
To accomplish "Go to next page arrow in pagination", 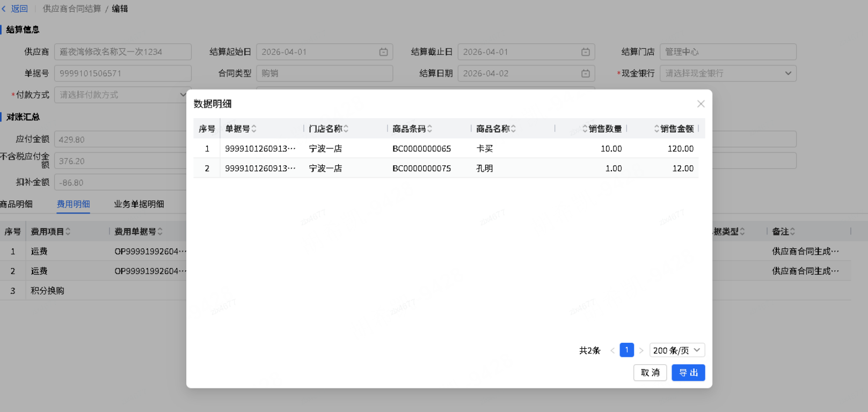I will pos(641,350).
